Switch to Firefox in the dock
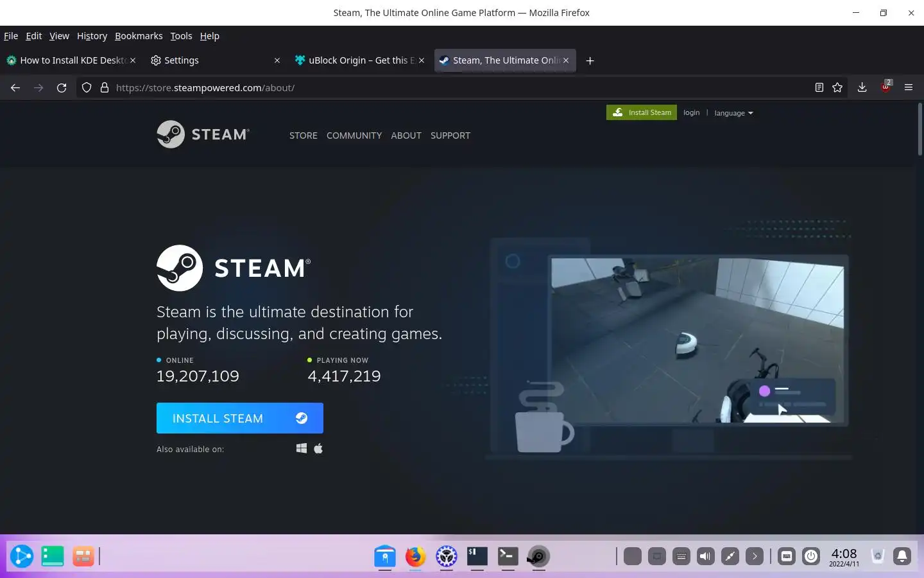This screenshot has height=578, width=924. [416, 556]
